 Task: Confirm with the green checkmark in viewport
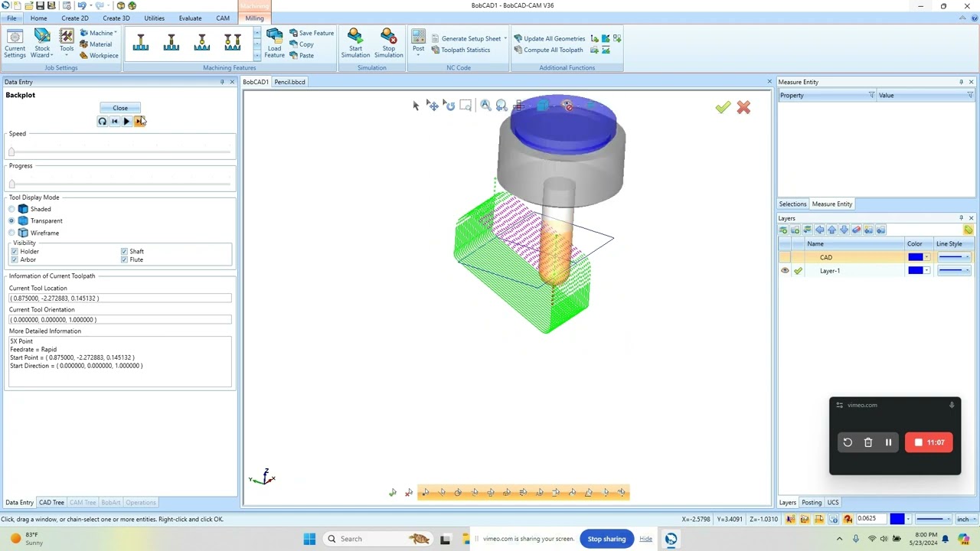point(723,108)
